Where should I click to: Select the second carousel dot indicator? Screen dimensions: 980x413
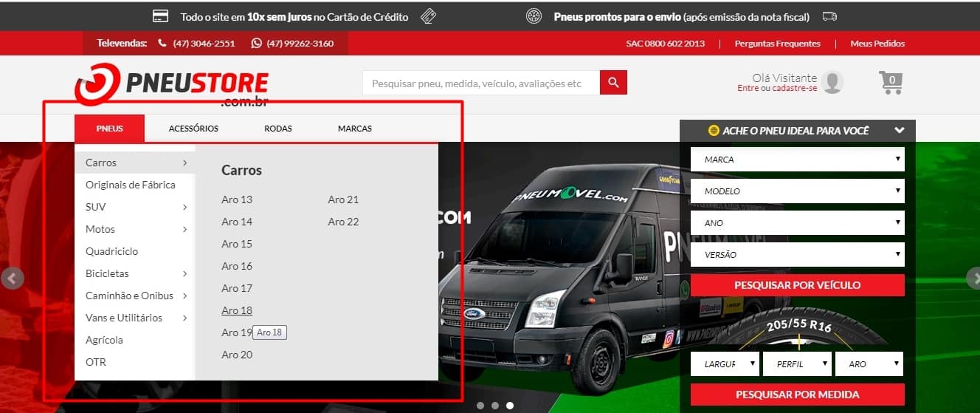[x=495, y=406]
